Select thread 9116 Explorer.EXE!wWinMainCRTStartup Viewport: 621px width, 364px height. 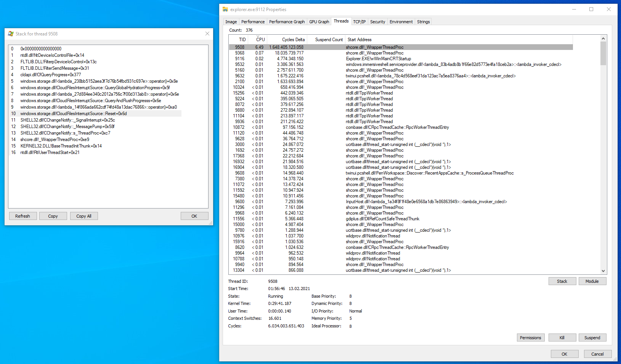point(401,59)
